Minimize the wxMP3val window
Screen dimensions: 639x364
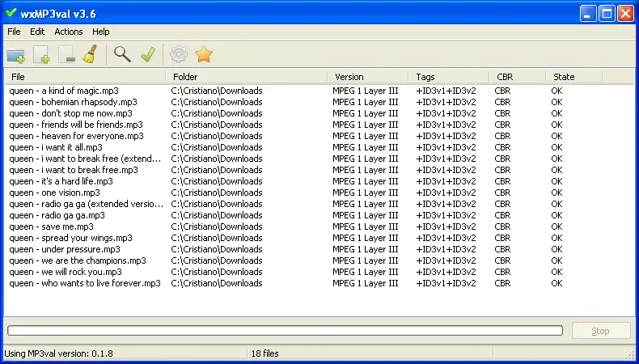tap(588, 14)
